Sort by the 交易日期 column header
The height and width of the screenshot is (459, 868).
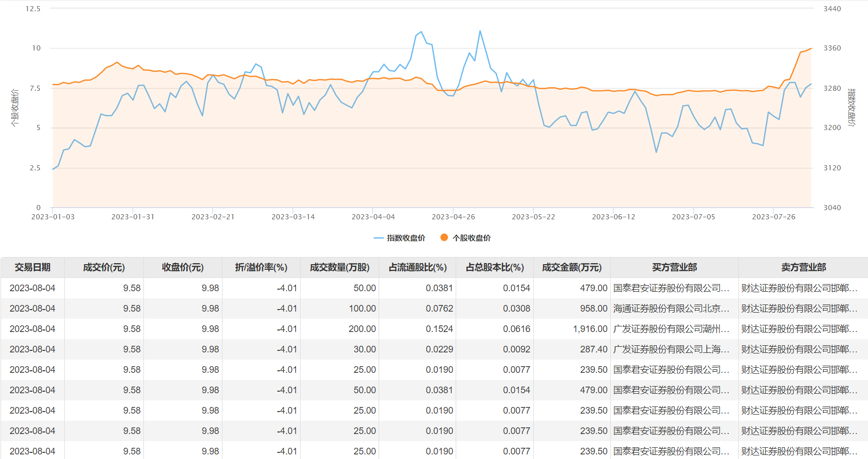[33, 267]
